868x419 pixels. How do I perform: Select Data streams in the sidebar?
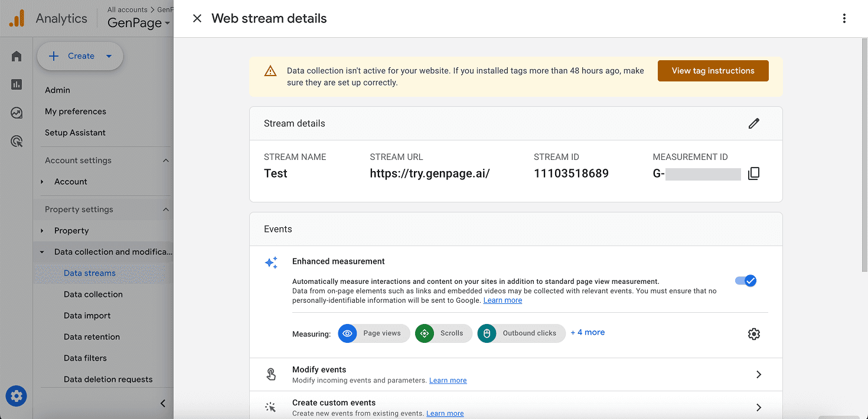(90, 273)
